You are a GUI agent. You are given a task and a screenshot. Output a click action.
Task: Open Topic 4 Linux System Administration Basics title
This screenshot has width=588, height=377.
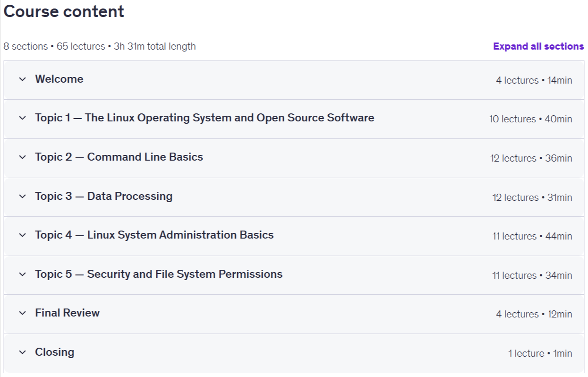tap(154, 235)
